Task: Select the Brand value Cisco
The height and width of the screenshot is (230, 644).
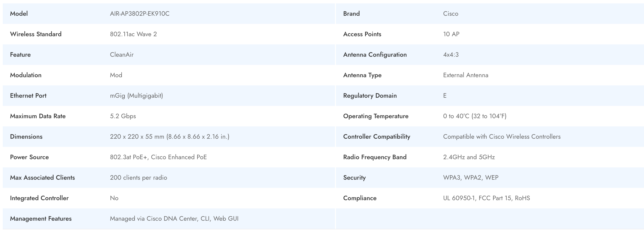Action: point(450,14)
